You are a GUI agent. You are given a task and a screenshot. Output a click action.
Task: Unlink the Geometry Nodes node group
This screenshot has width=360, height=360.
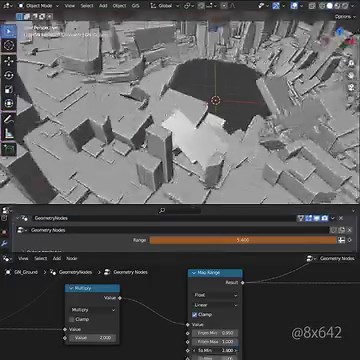tap(349, 230)
